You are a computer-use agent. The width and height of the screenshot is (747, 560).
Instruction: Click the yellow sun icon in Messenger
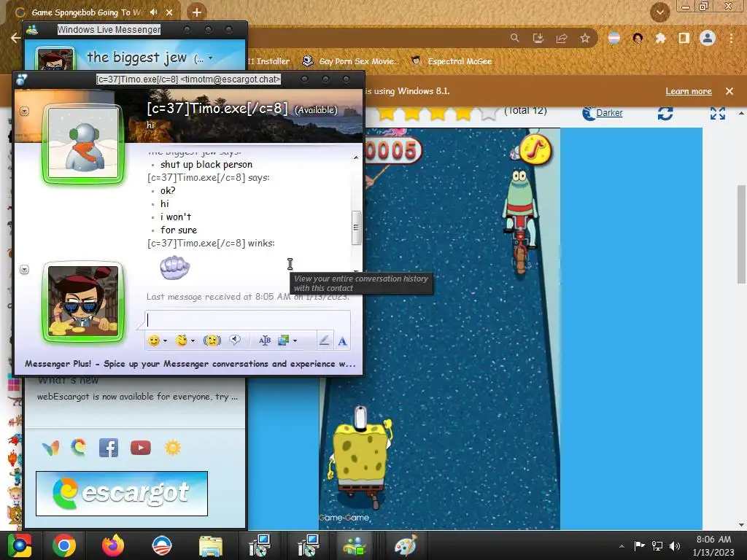point(172,448)
